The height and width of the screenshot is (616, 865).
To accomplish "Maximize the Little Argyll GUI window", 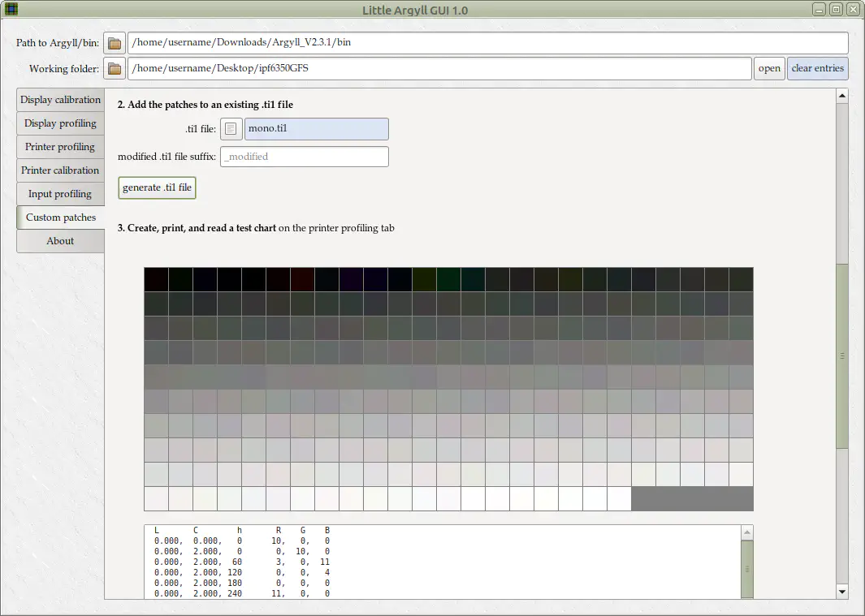I will point(836,10).
